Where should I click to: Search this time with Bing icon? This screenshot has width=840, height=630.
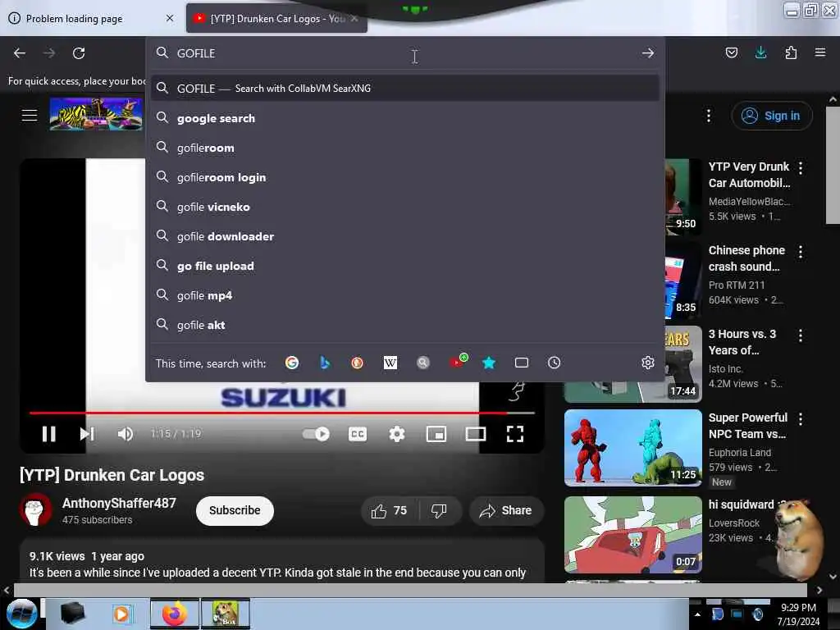click(325, 363)
